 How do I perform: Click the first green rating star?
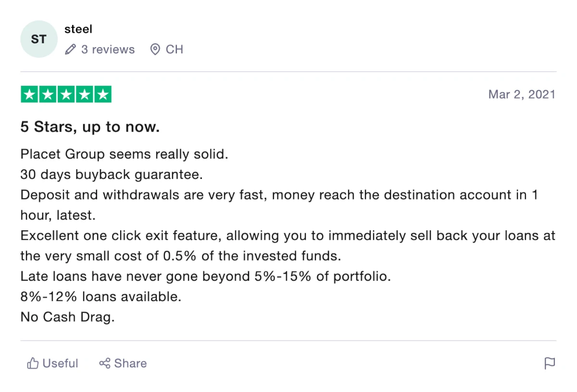click(29, 94)
